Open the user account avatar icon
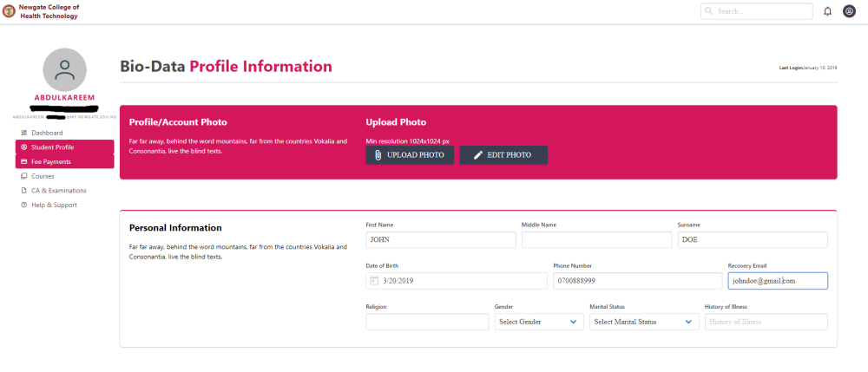868x372 pixels. pyautogui.click(x=849, y=11)
